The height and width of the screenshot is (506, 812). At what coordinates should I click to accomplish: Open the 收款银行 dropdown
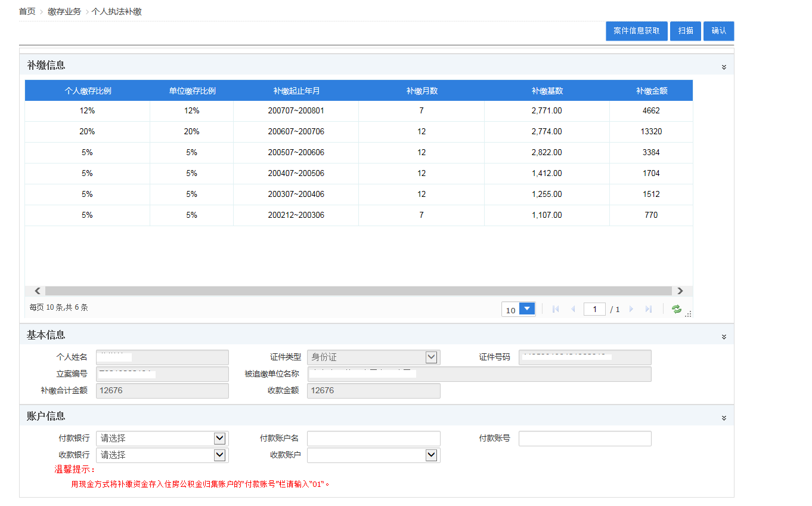pos(220,455)
